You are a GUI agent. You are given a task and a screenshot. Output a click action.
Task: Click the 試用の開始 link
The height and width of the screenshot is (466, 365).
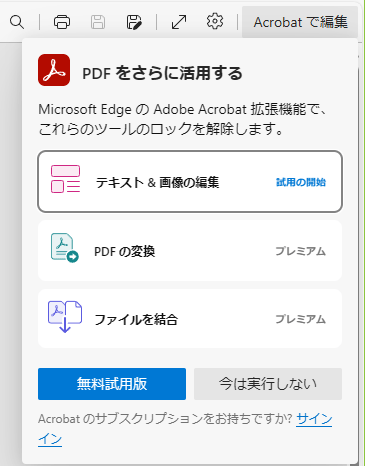[x=301, y=182]
